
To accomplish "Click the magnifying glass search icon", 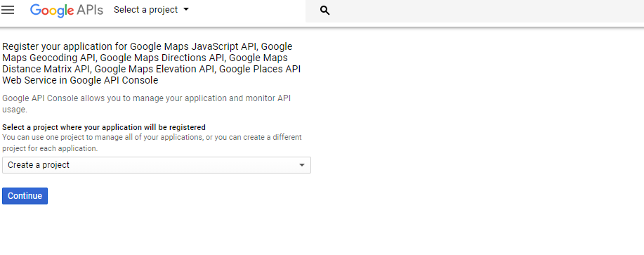I will (x=325, y=11).
